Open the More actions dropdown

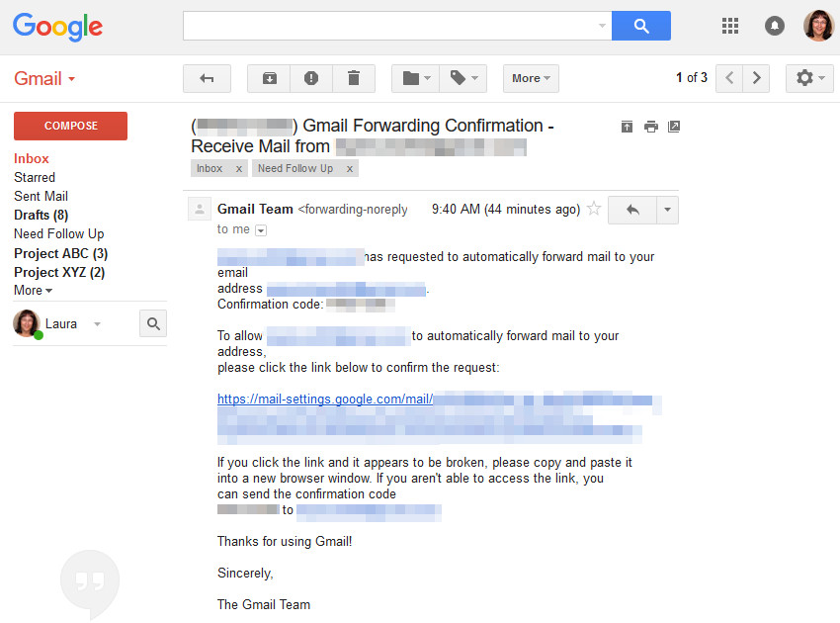click(531, 78)
